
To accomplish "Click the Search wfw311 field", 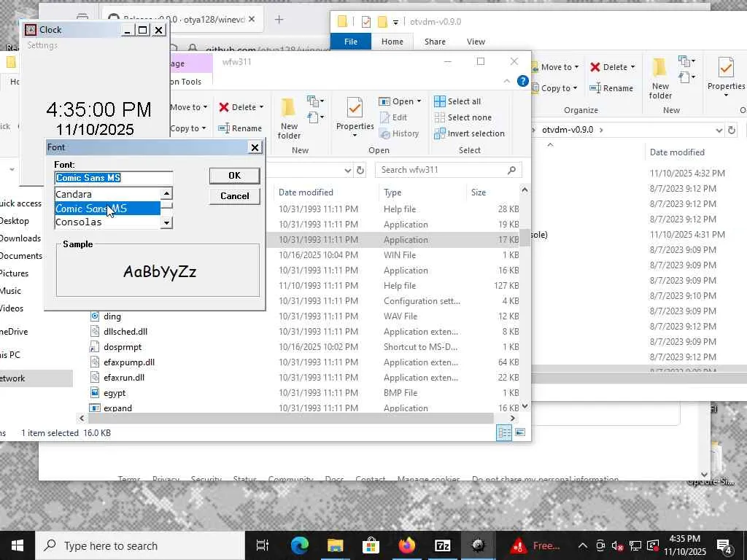I will [x=449, y=170].
